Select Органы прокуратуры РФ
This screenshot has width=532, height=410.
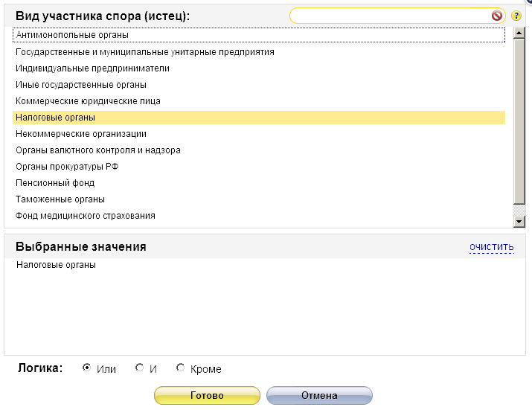tap(259, 167)
